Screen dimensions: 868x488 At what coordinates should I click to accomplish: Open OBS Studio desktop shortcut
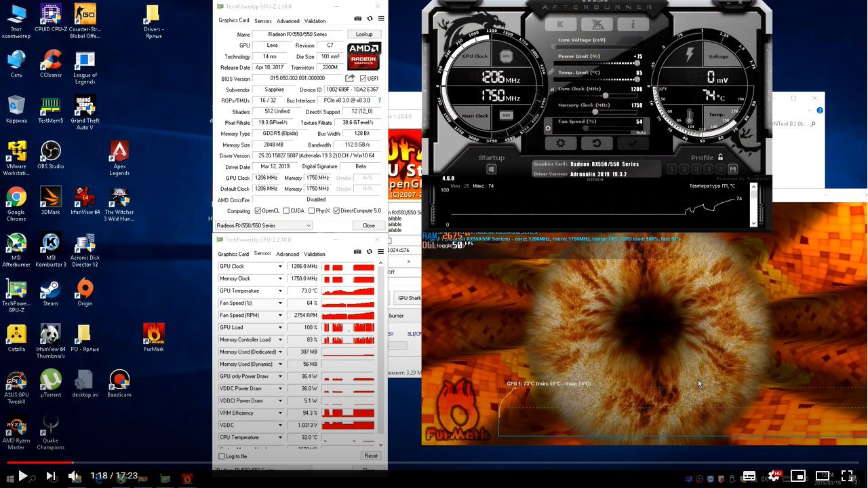tap(50, 155)
